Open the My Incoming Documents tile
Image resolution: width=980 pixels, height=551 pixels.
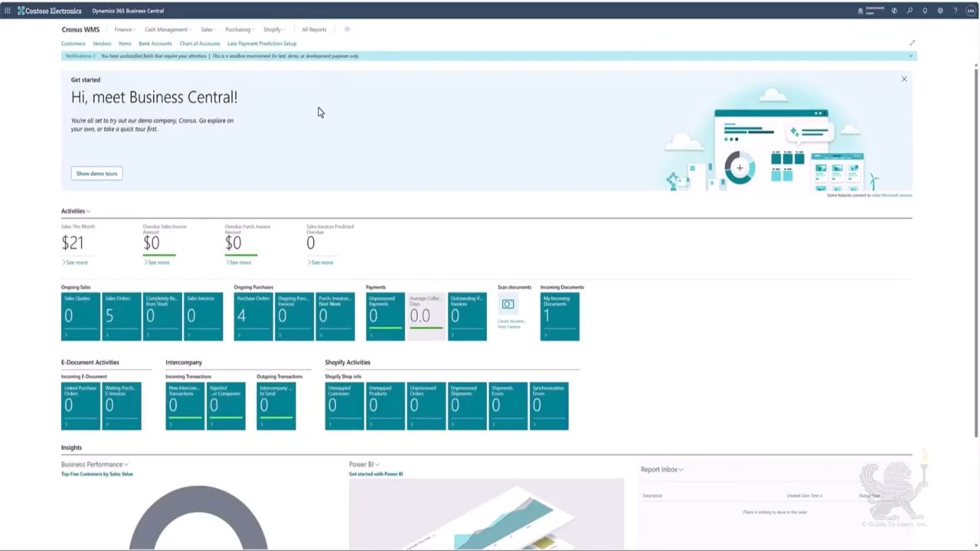[x=560, y=316]
